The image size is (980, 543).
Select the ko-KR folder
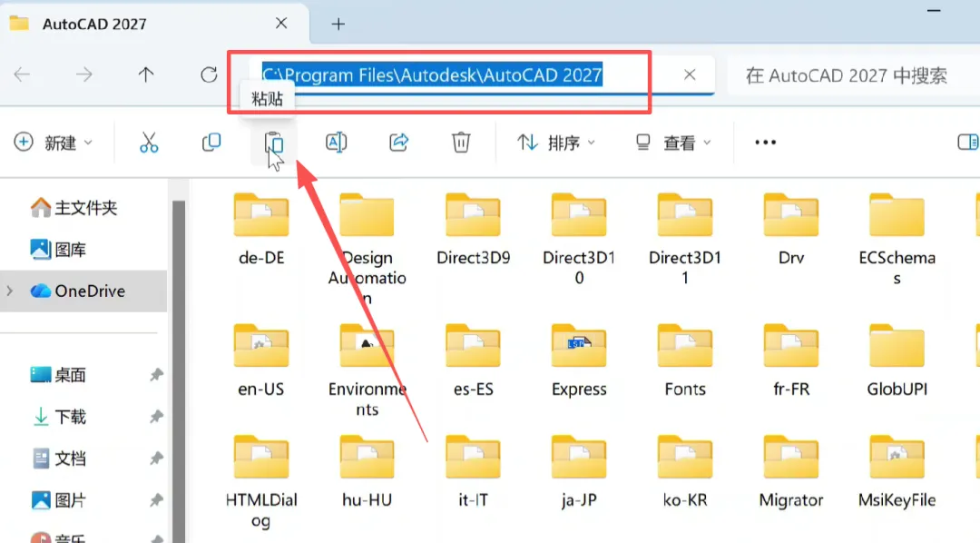pyautogui.click(x=685, y=471)
